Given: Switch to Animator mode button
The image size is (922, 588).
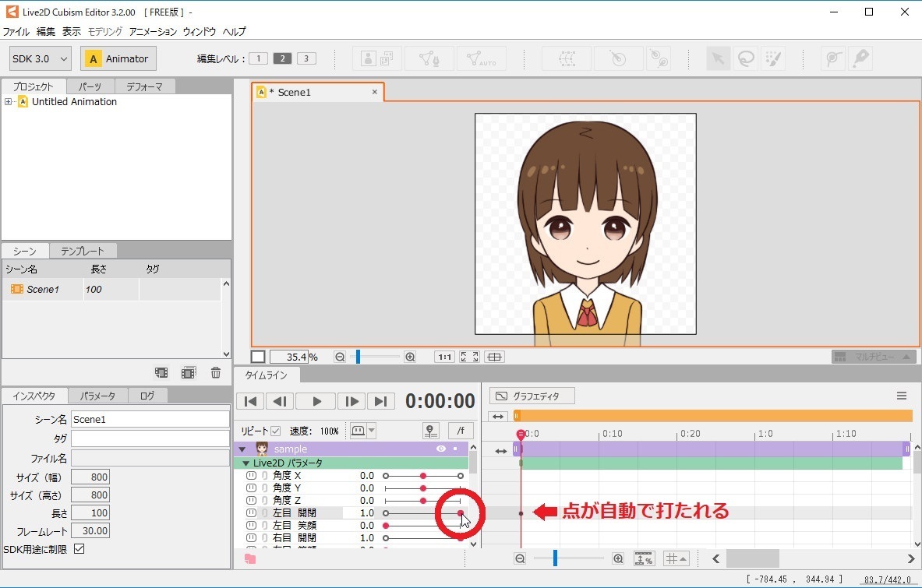Looking at the screenshot, I should [118, 58].
